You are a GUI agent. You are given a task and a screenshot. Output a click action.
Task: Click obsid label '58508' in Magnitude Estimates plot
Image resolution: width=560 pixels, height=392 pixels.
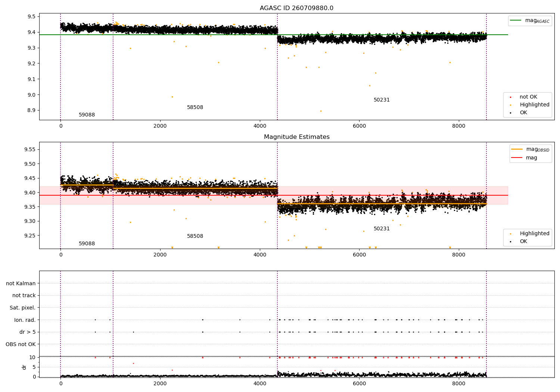pos(195,236)
